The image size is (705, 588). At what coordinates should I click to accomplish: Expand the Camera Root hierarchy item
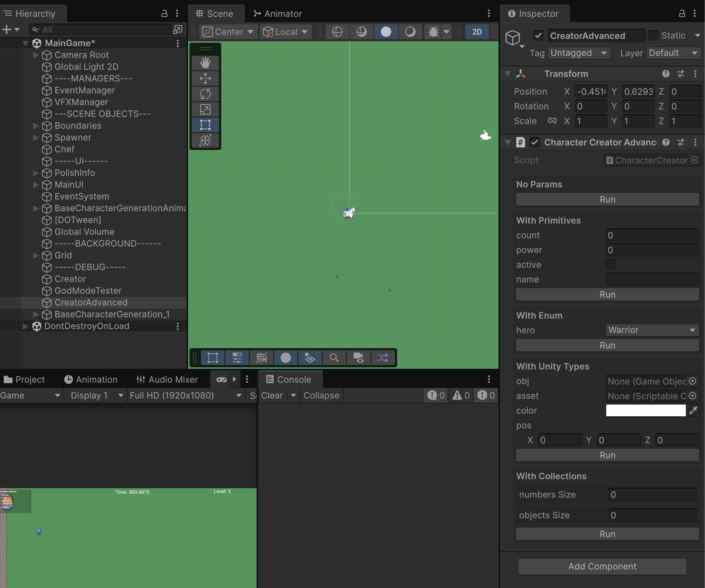click(36, 55)
